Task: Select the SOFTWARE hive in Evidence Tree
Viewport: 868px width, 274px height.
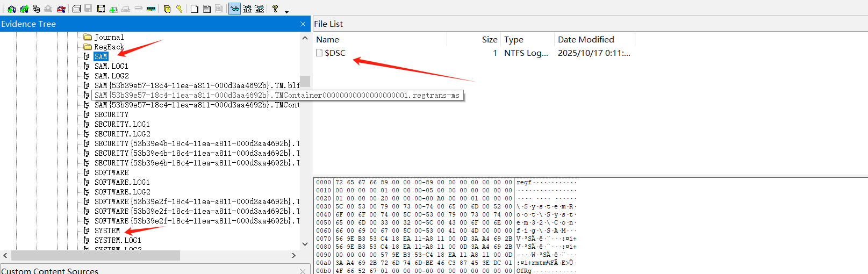Action: pos(111,172)
